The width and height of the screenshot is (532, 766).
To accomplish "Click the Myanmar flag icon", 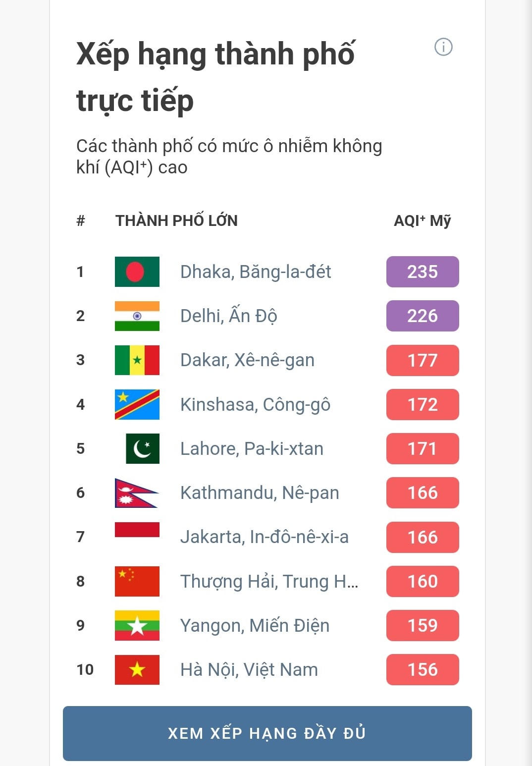I will (x=137, y=625).
